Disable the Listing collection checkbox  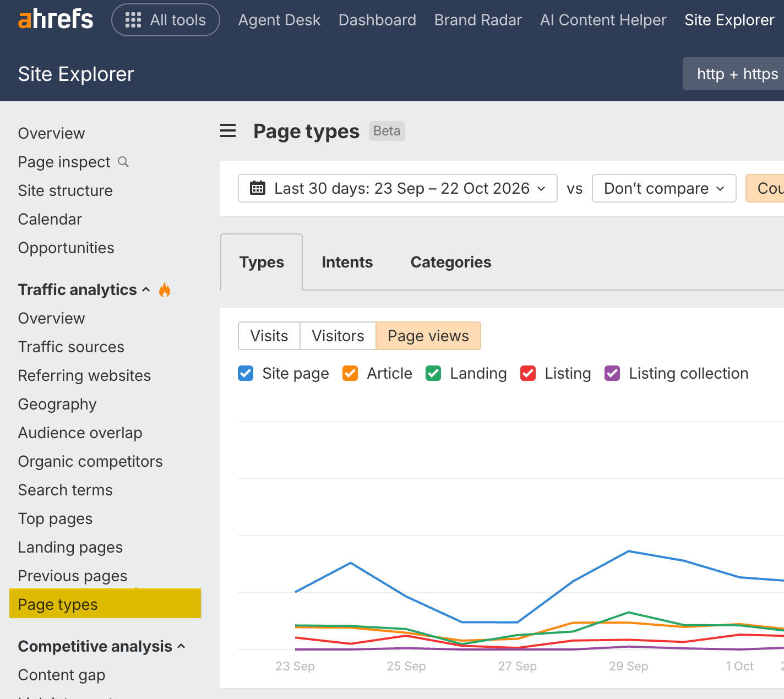click(612, 373)
